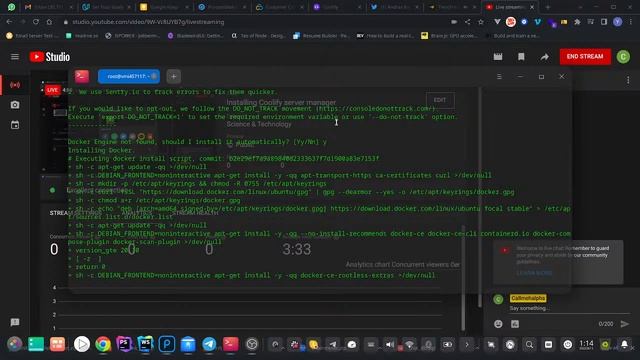Open Telegram from the taskbar

click(x=209, y=344)
